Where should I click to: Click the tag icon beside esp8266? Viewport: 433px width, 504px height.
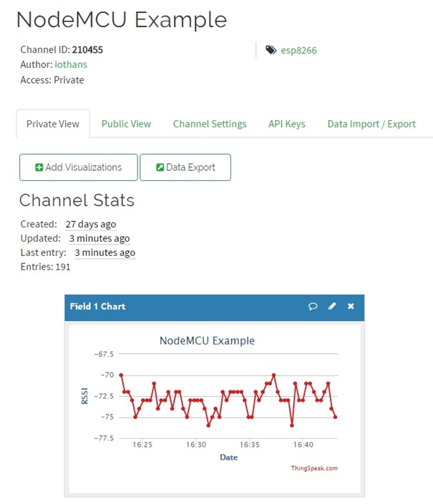271,50
